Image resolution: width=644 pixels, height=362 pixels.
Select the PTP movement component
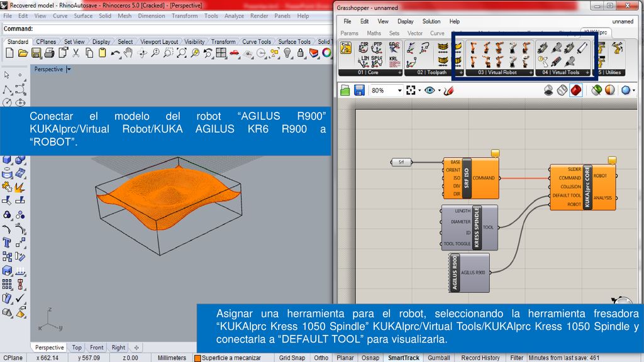[x=377, y=47]
